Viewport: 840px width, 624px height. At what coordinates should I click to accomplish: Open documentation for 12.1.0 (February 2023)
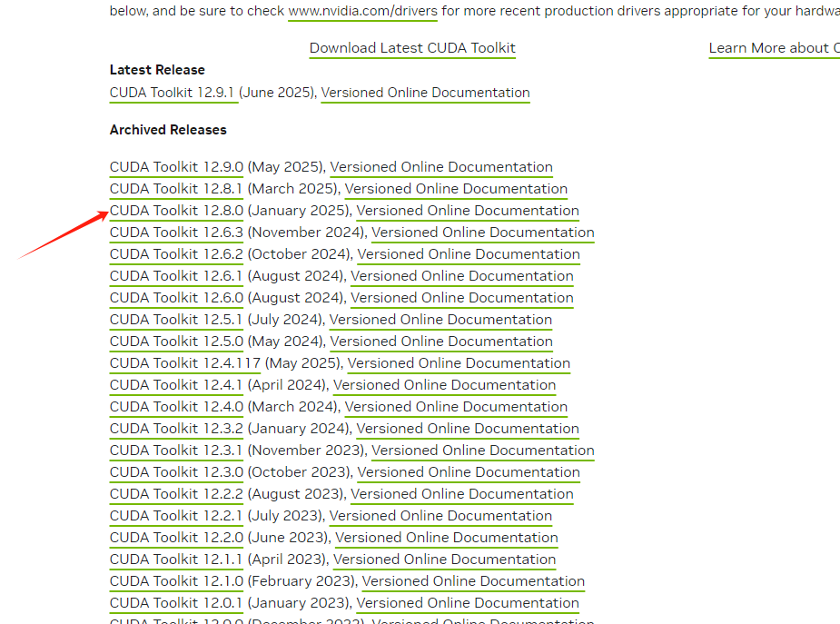[473, 580]
